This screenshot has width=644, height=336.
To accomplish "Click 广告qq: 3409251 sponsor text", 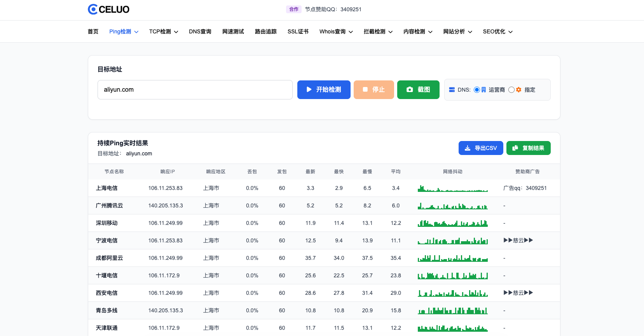I will [525, 188].
